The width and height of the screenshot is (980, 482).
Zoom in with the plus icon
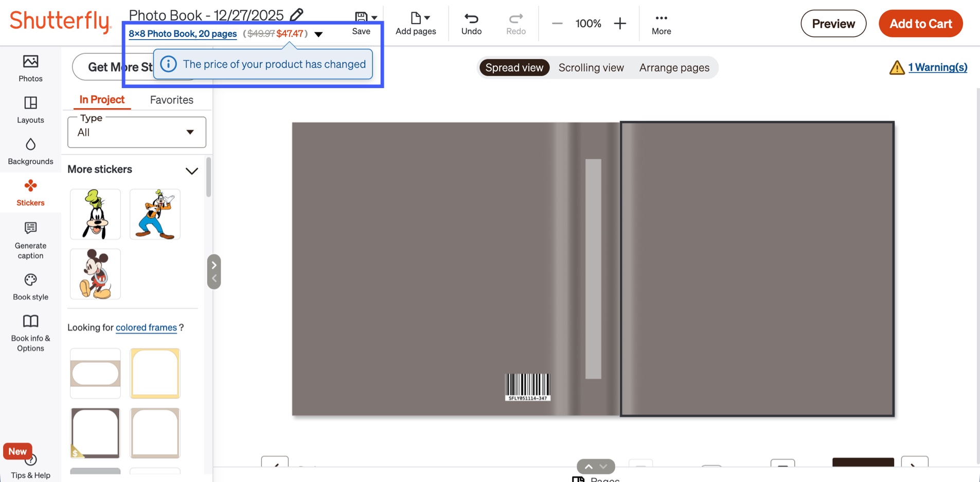(x=620, y=24)
